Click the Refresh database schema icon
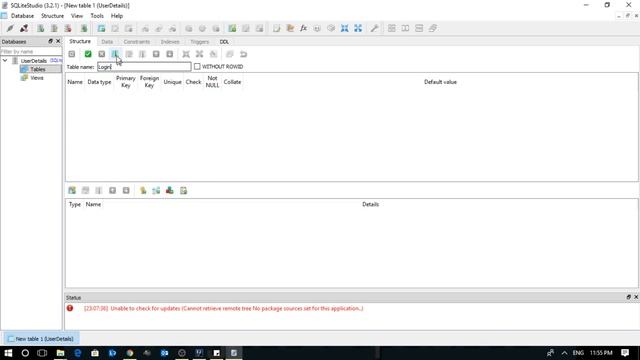 (x=84, y=28)
